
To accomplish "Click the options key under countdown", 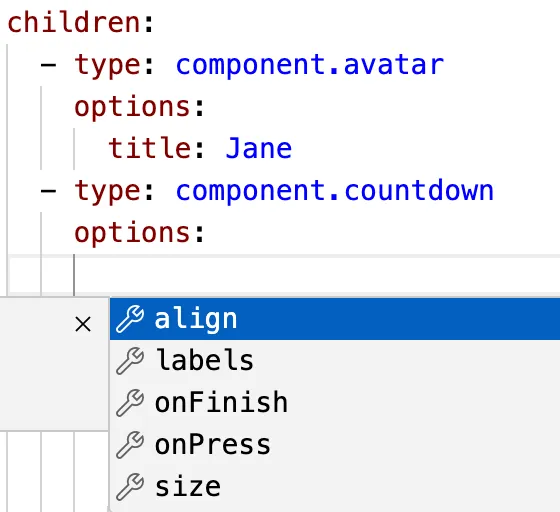I will click(x=132, y=234).
